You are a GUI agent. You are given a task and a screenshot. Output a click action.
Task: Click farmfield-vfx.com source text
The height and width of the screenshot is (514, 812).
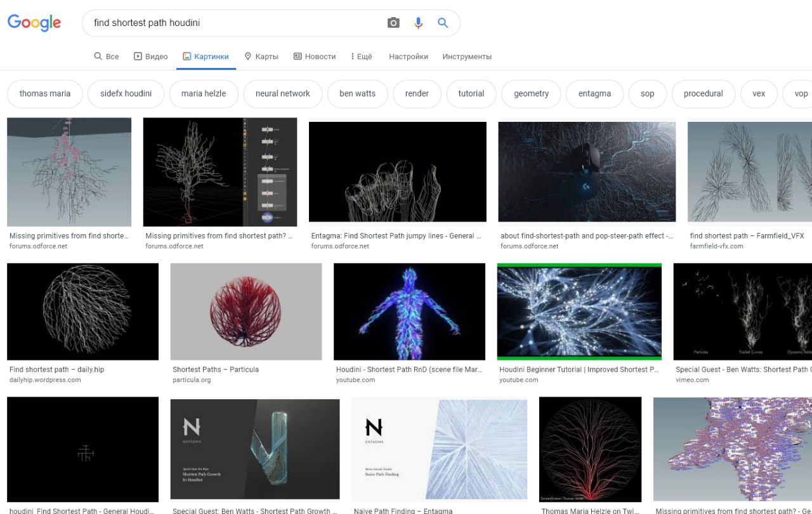[x=716, y=246]
